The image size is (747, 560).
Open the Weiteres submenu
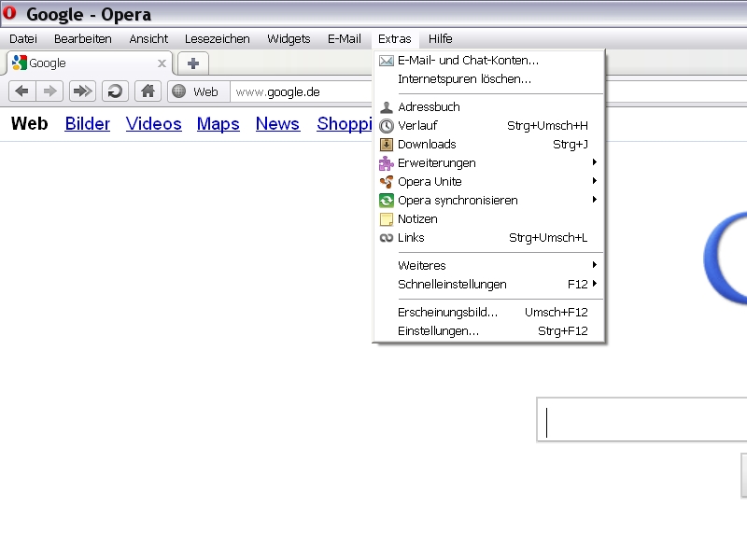[488, 265]
